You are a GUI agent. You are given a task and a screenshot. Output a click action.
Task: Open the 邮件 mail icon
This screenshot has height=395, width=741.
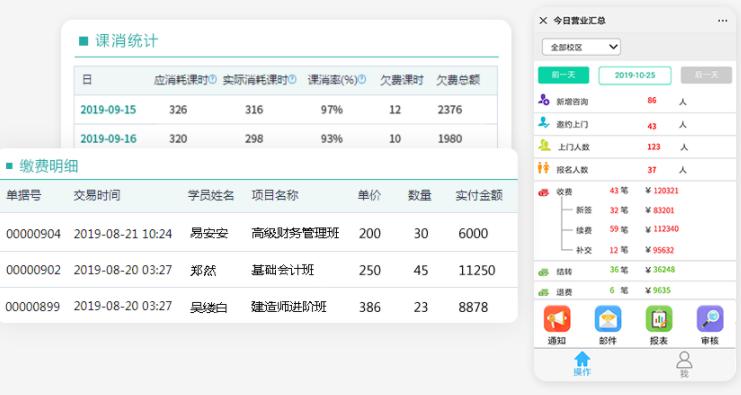pyautogui.click(x=608, y=319)
